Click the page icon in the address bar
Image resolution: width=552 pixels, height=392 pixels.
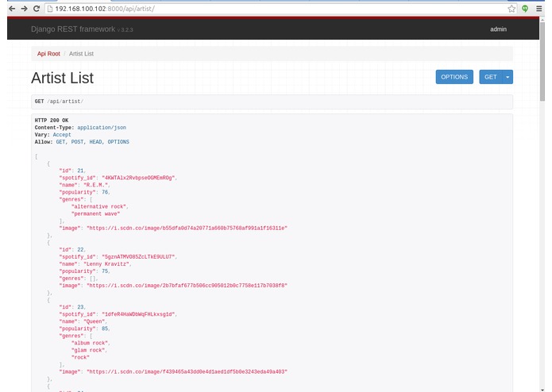50,9
